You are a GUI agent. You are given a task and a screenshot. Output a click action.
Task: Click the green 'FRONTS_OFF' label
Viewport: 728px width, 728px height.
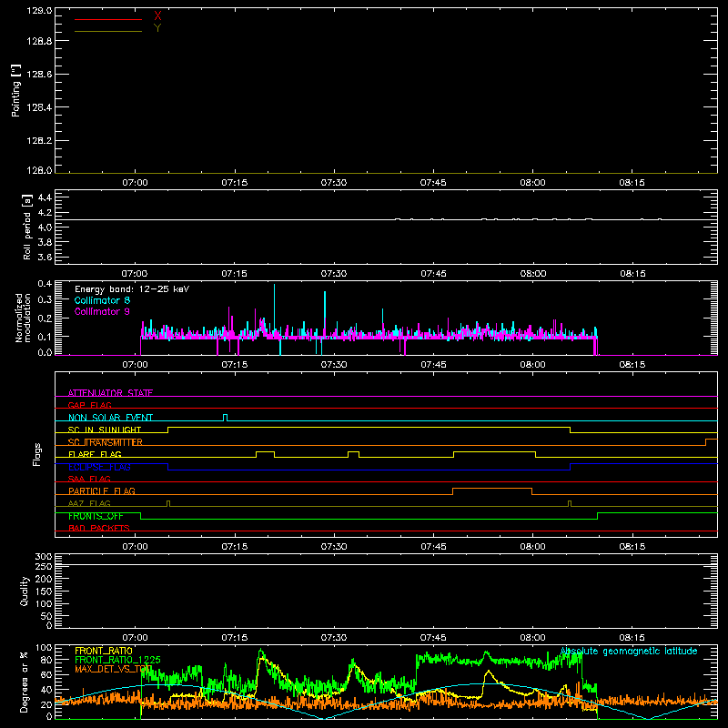(96, 516)
